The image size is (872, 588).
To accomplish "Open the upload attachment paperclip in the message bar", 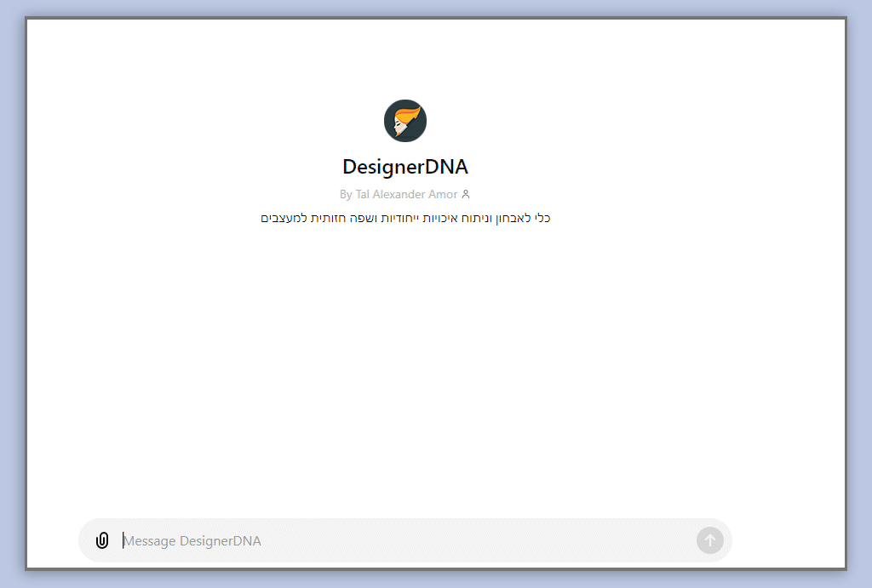I will click(102, 540).
